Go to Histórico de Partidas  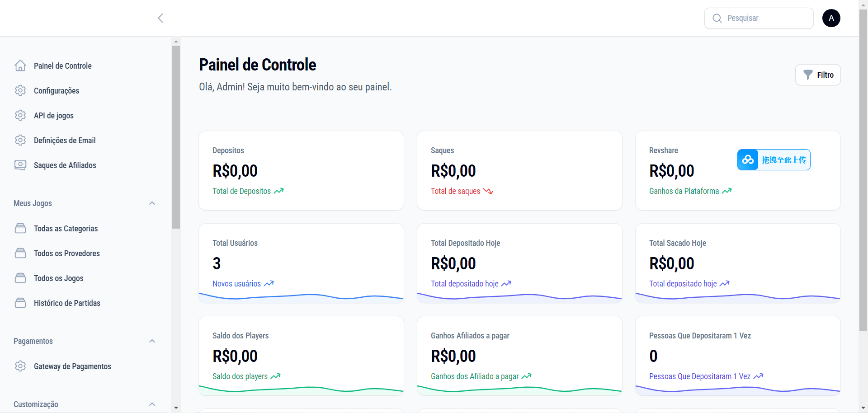click(67, 303)
